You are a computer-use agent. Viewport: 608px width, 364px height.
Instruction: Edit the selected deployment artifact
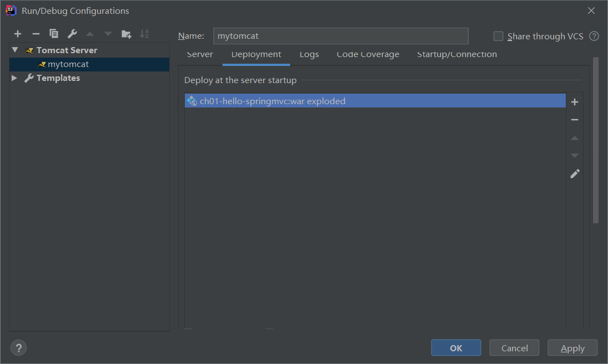pos(575,174)
